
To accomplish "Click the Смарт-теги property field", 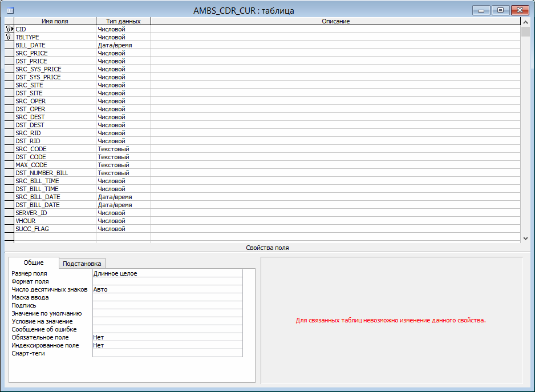I will 168,353.
